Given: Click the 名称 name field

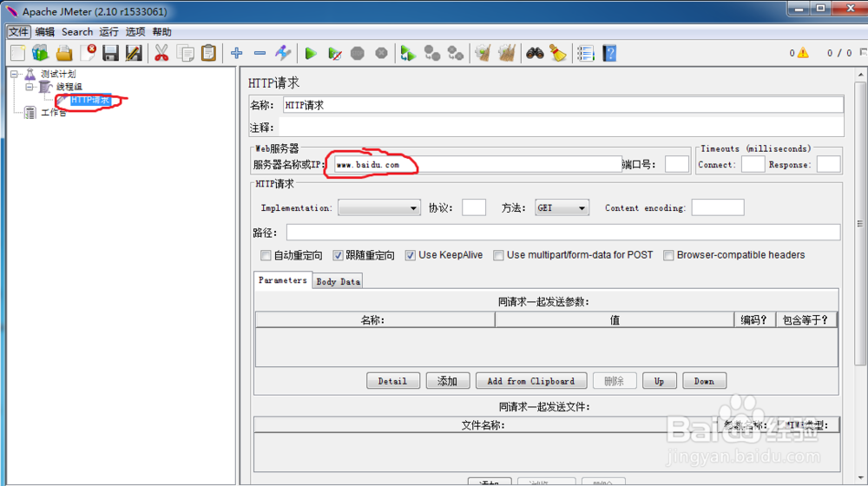Looking at the screenshot, I should pyautogui.click(x=563, y=105).
